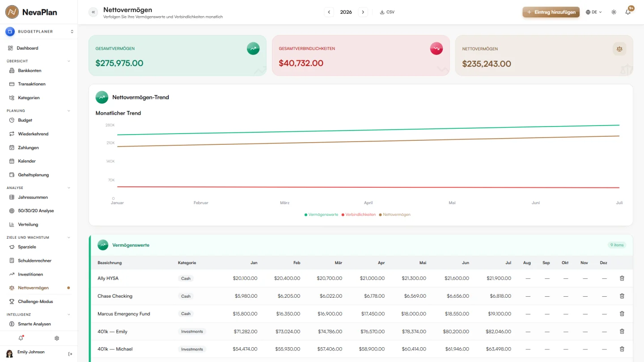This screenshot has height=362, width=644.
Task: Collapse the Intelligenz section
Action: 68,315
